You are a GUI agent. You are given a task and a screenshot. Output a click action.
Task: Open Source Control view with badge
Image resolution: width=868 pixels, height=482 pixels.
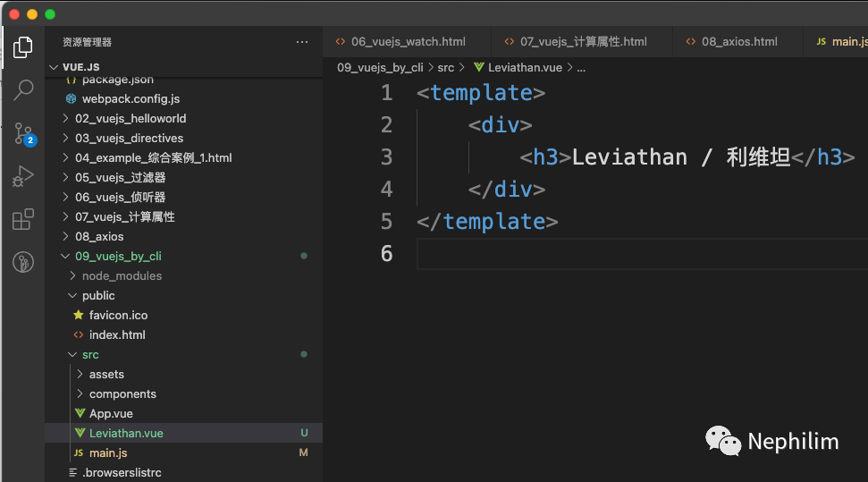tap(23, 134)
